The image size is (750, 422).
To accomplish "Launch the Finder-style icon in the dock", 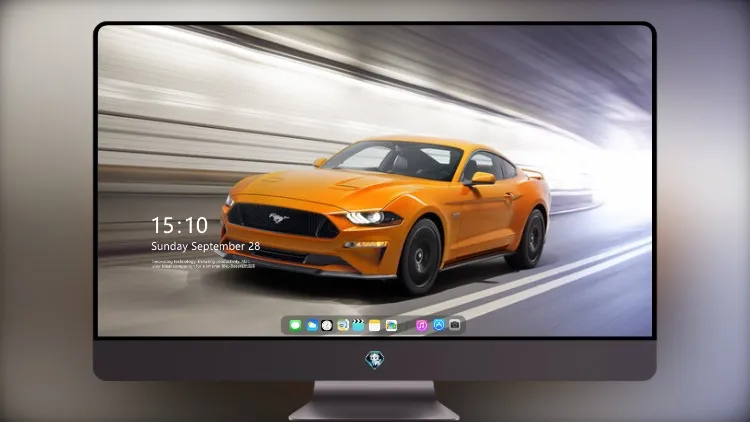I will click(342, 325).
